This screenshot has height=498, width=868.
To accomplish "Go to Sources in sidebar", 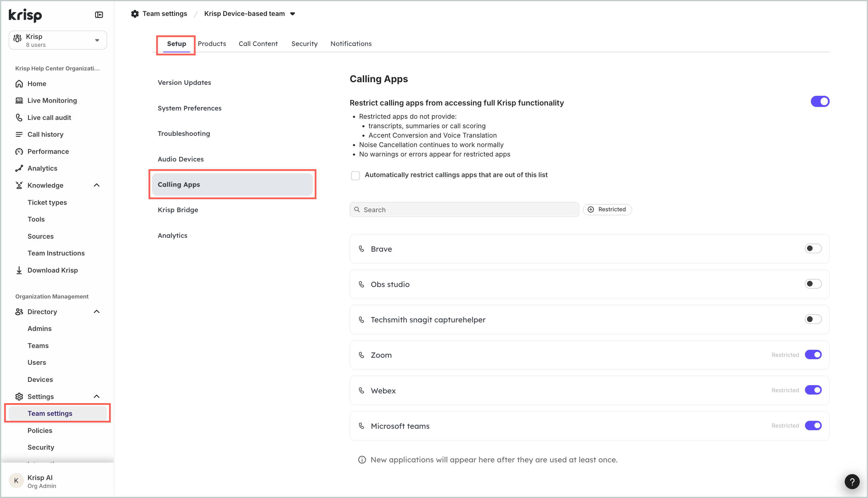I will [x=41, y=236].
